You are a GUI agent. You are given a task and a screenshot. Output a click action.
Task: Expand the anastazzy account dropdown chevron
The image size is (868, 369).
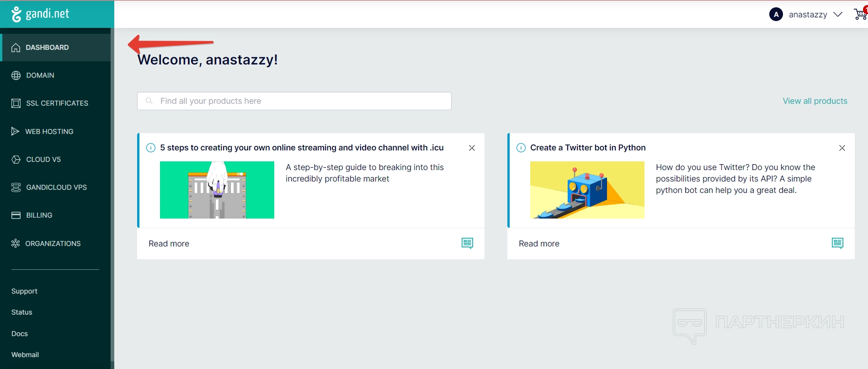coord(838,15)
